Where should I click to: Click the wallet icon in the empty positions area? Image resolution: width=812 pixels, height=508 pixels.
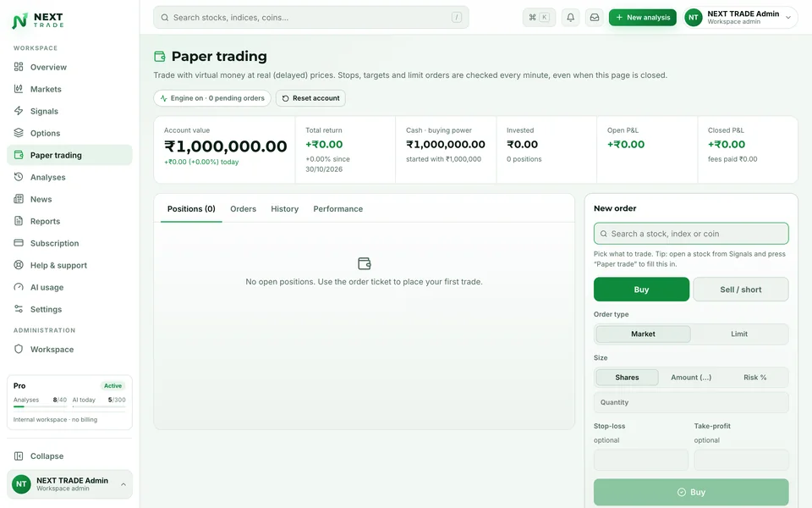coord(364,264)
